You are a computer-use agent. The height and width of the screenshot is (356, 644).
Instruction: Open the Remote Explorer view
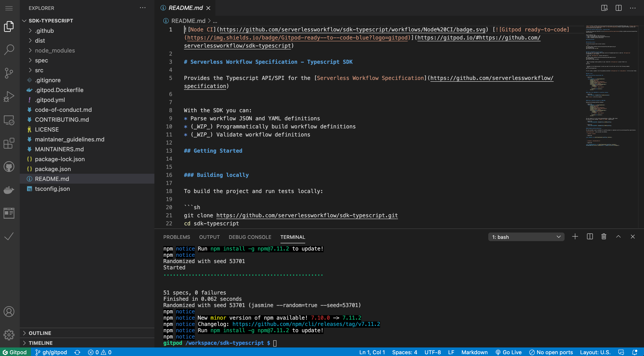[9, 120]
